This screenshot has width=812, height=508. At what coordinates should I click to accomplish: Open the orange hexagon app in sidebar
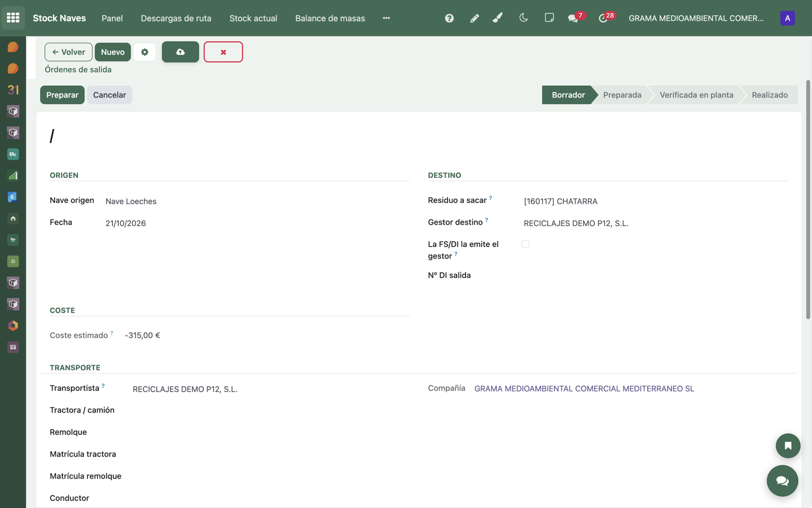[13, 326]
